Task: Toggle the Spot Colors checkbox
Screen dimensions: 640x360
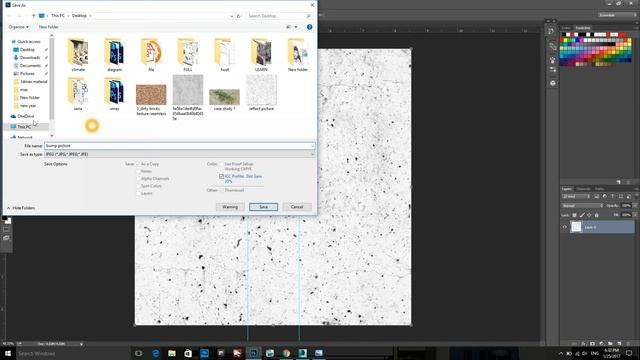Action: pyautogui.click(x=138, y=186)
